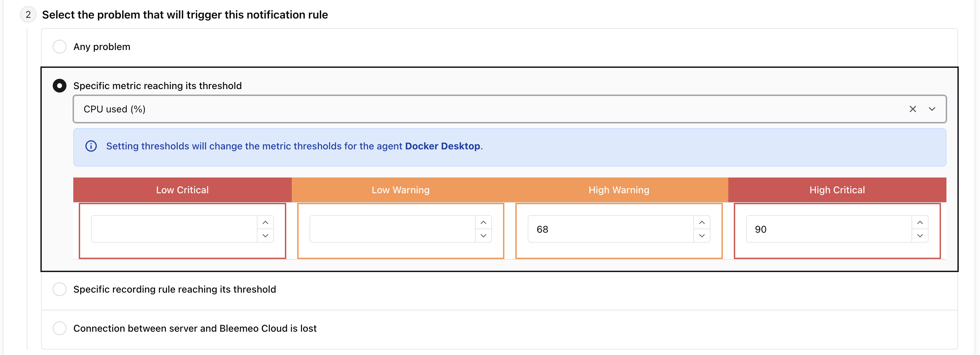The image size is (980, 355).
Task: Decrement the Low Warning threshold value
Action: 483,236
